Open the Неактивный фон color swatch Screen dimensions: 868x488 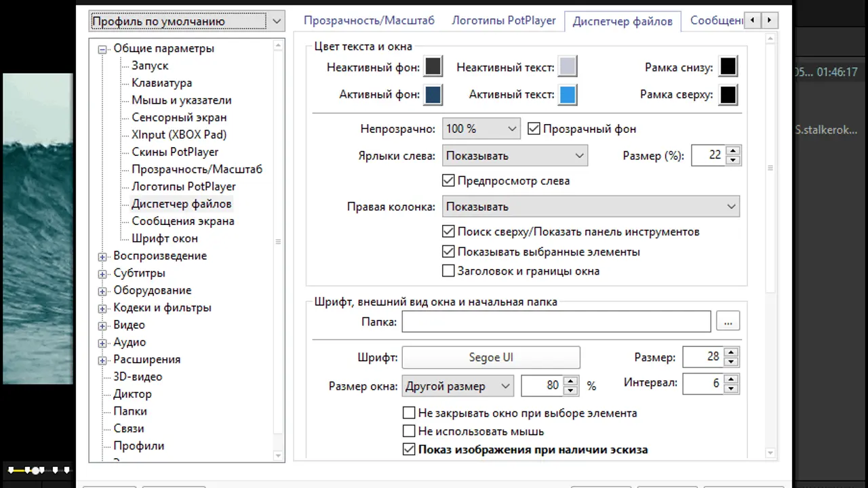point(433,67)
